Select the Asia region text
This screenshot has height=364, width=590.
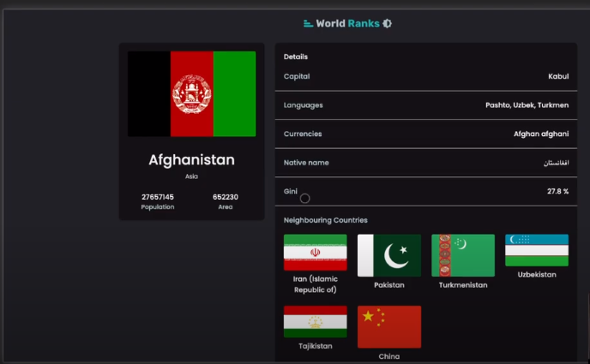point(191,176)
